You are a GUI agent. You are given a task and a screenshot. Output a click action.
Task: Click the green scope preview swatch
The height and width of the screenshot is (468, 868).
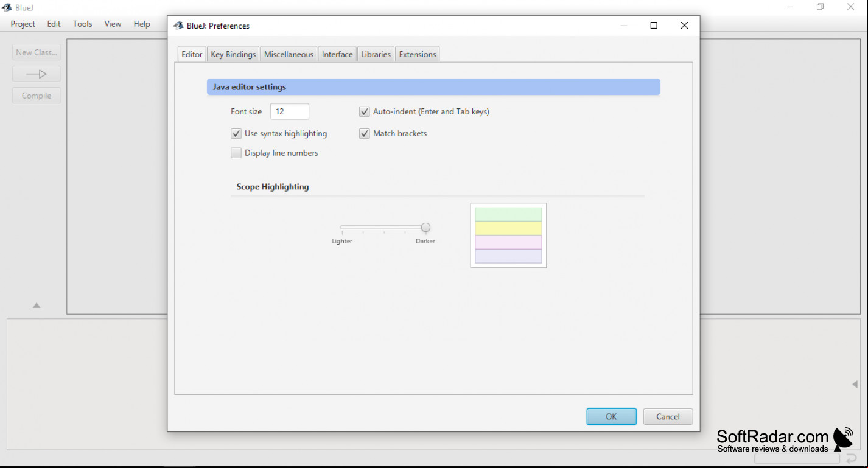[508, 214]
